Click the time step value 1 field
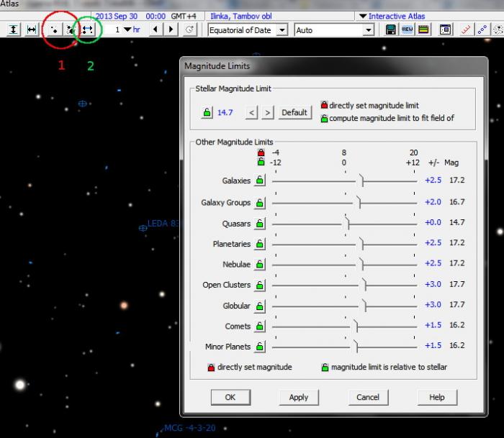Viewport: 504px width, 438px height. [112, 30]
